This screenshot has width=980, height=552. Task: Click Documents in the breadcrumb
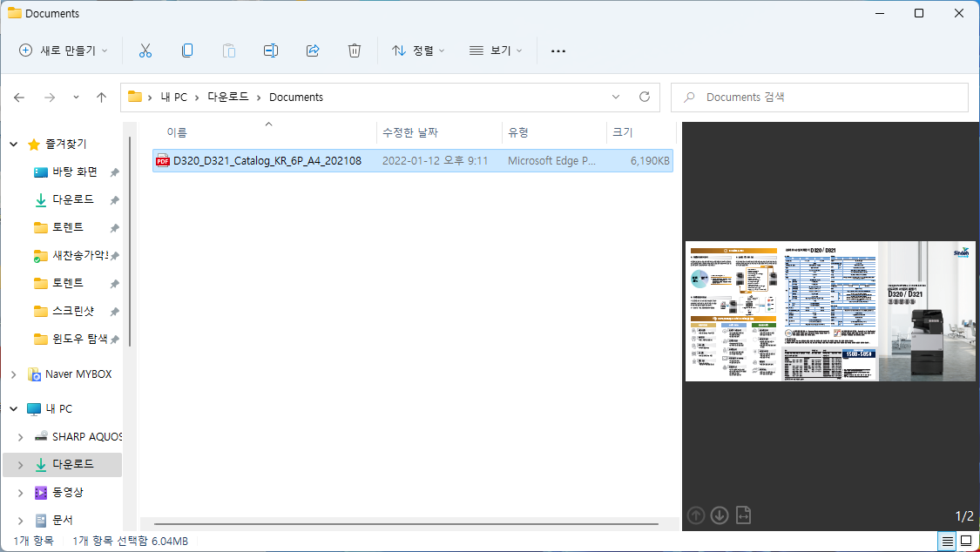pos(295,97)
